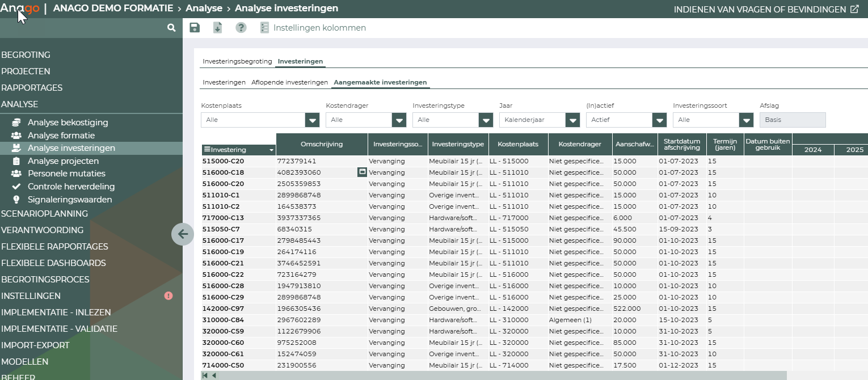The image size is (868, 380).
Task: Expand the Investeringstype filter dropdown
Action: pos(486,120)
